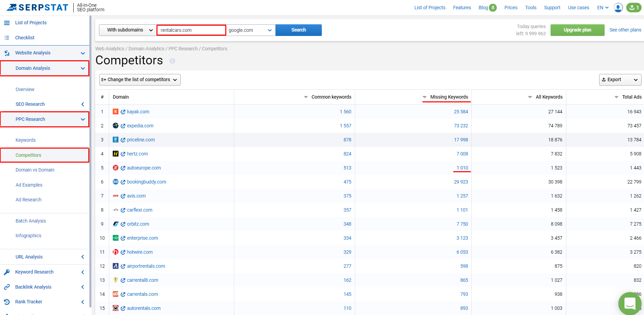The width and height of the screenshot is (644, 315).
Task: Open enterprise.com external link icon
Action: 123,238
